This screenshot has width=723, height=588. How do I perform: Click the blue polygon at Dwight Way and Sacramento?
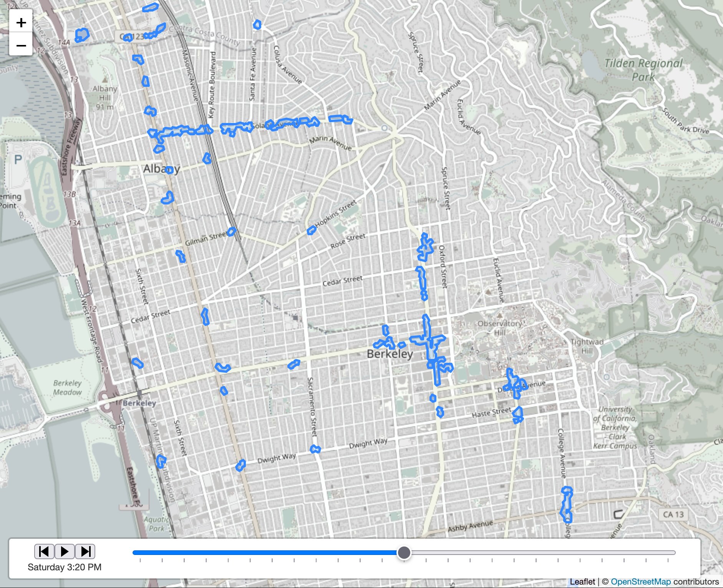[x=315, y=449]
